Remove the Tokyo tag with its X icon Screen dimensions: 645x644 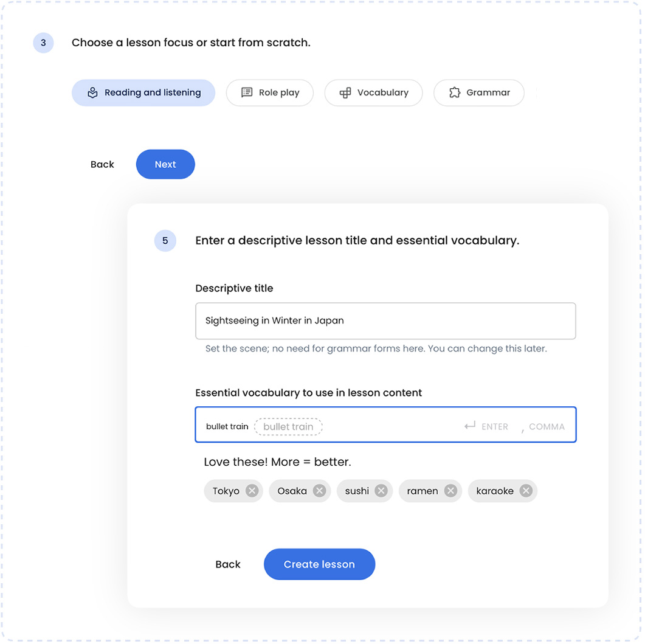pos(254,491)
